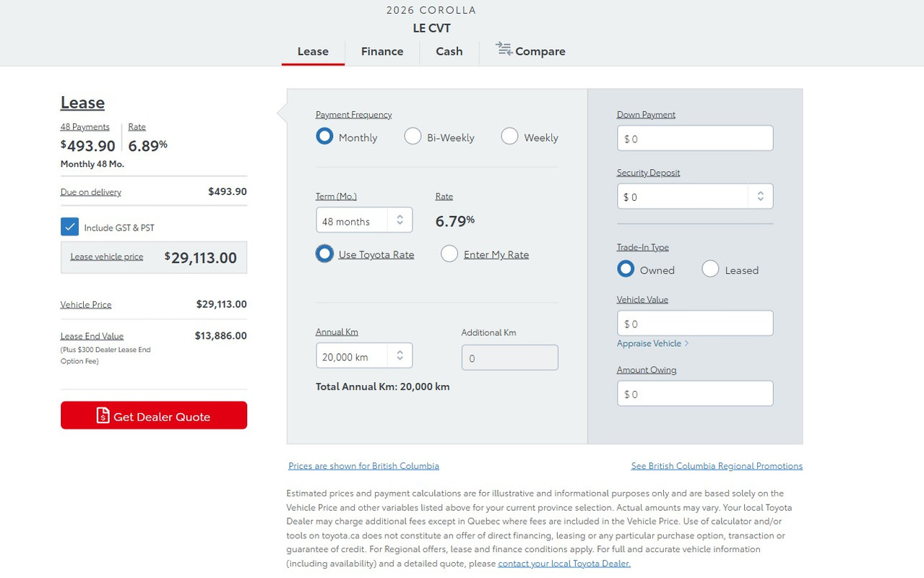Click the Vehicle Price link
Viewport: 924px width, 578px height.
click(x=86, y=304)
